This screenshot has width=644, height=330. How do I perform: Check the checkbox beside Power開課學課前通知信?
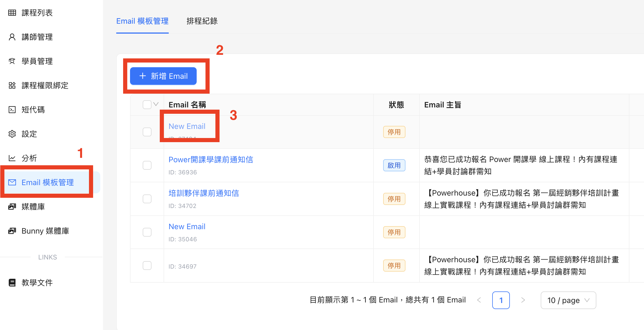coord(147,165)
